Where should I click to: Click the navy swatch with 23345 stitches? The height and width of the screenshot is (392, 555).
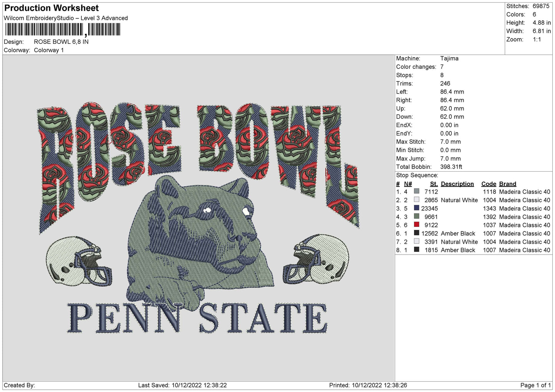[x=416, y=208]
